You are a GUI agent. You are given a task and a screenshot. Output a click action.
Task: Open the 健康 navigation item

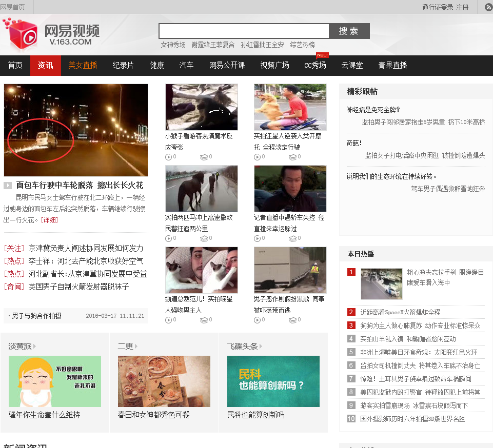point(157,65)
